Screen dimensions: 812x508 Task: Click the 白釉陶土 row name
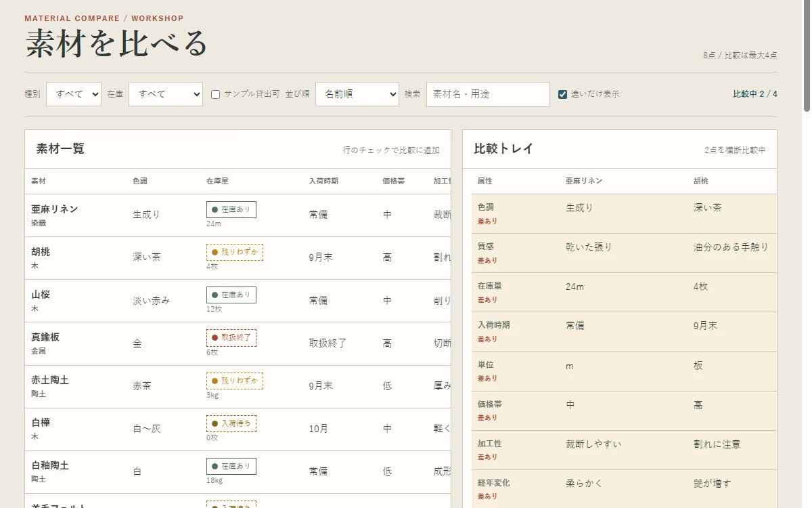point(50,465)
